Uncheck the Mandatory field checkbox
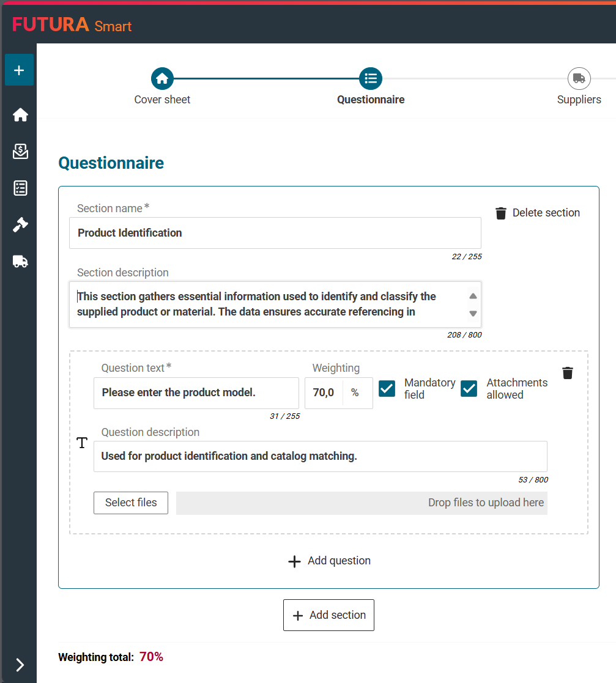 pos(387,389)
